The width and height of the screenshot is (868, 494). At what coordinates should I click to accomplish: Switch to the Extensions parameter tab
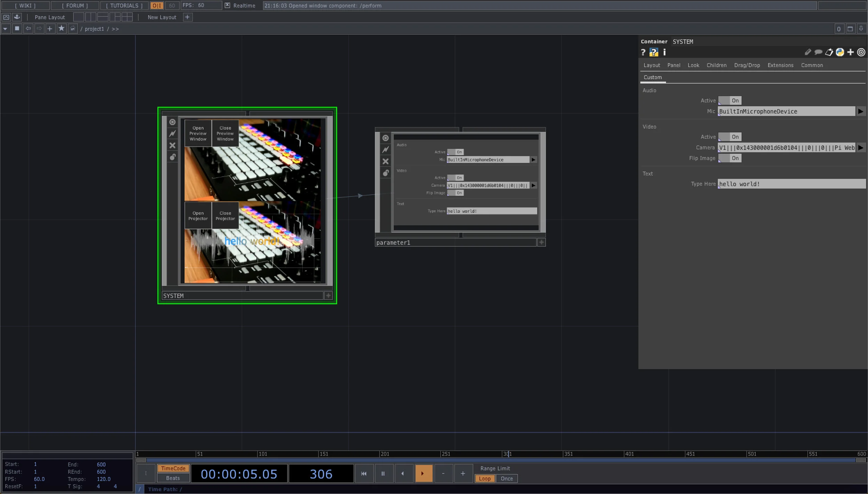780,65
